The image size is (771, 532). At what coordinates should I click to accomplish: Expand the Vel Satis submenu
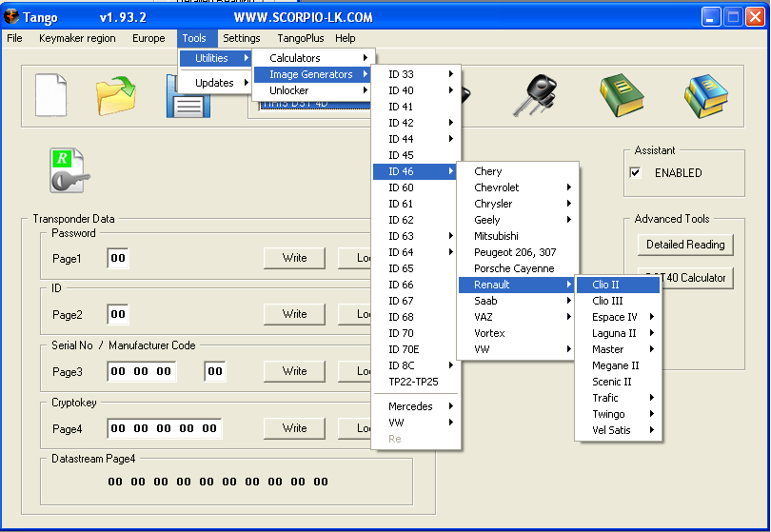pos(618,430)
